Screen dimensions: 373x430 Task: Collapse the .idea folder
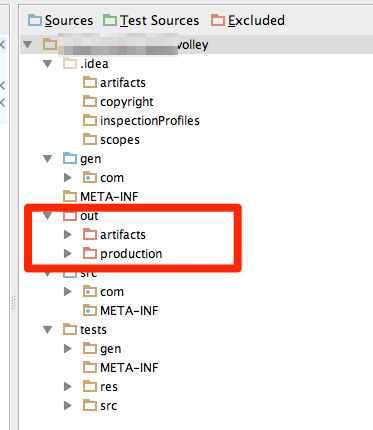coord(48,63)
